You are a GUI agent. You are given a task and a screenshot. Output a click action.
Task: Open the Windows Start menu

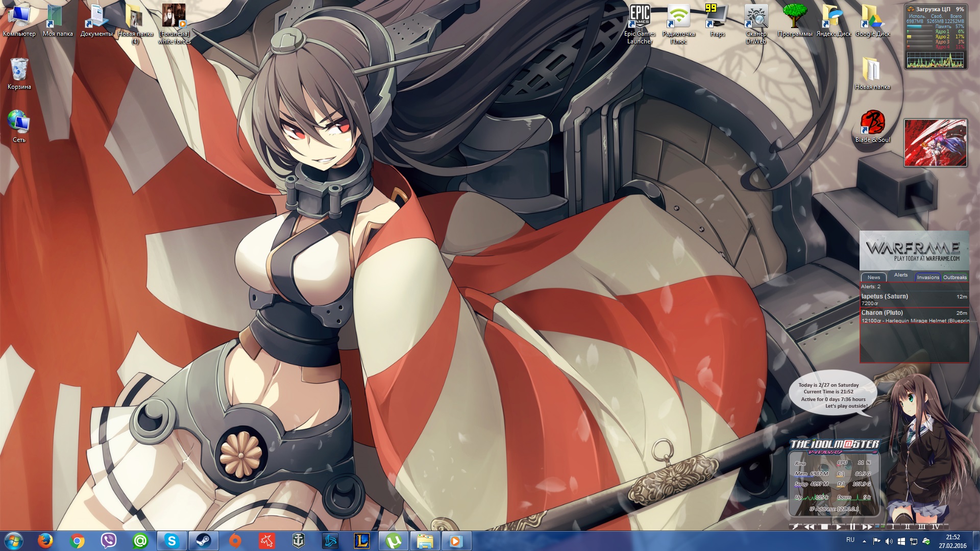13,541
